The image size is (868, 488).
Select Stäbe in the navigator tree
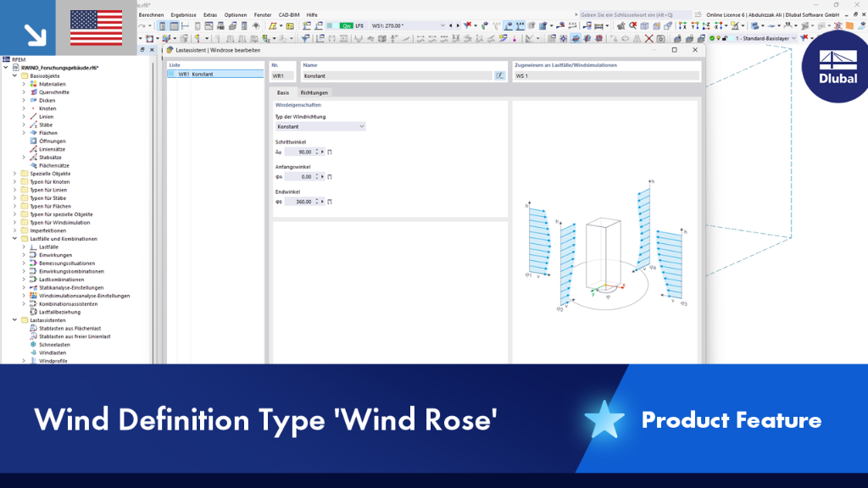pyautogui.click(x=46, y=125)
